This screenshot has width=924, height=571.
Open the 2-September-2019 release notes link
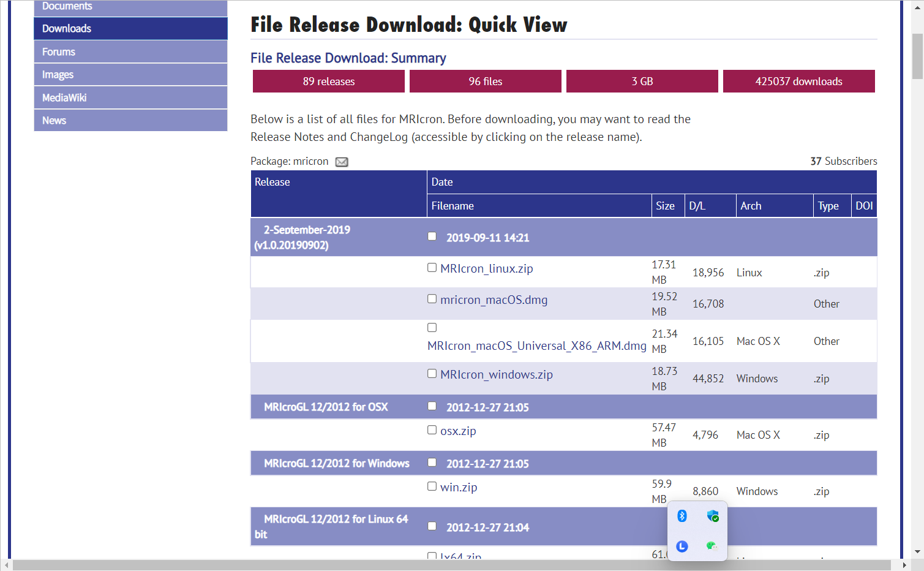pos(307,230)
